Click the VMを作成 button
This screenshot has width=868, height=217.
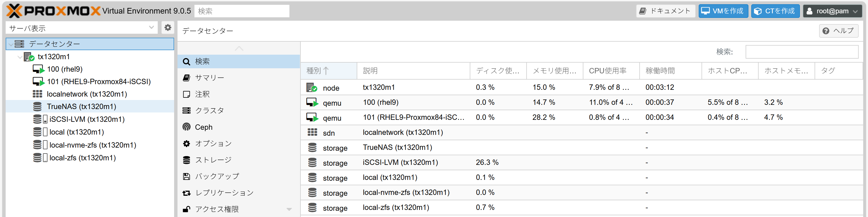point(723,11)
